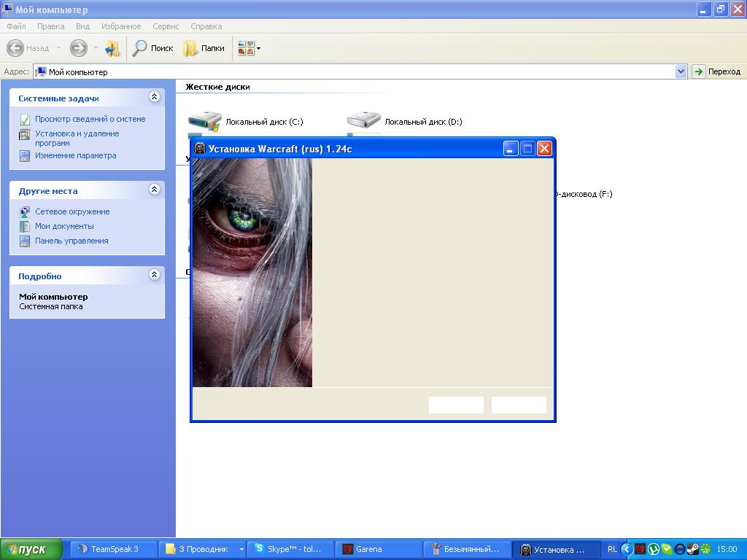Switch to Garena taskbar button
Viewport: 747px width, 560px height.
click(x=379, y=550)
